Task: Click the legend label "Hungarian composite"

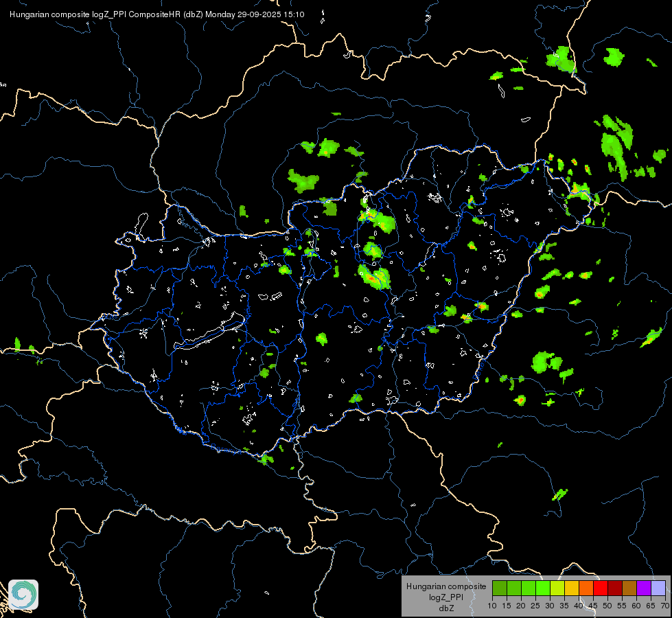Action: [x=446, y=586]
